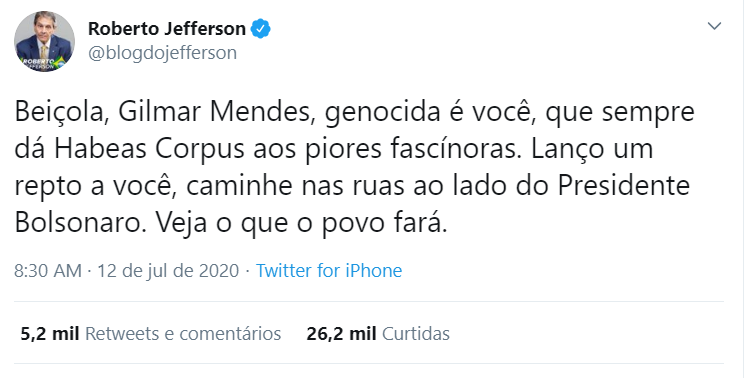Expand the tweet options chevron
The height and width of the screenshot is (378, 750).
pyautogui.click(x=714, y=26)
